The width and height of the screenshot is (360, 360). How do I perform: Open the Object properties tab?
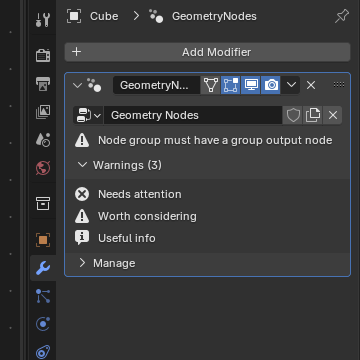43,240
